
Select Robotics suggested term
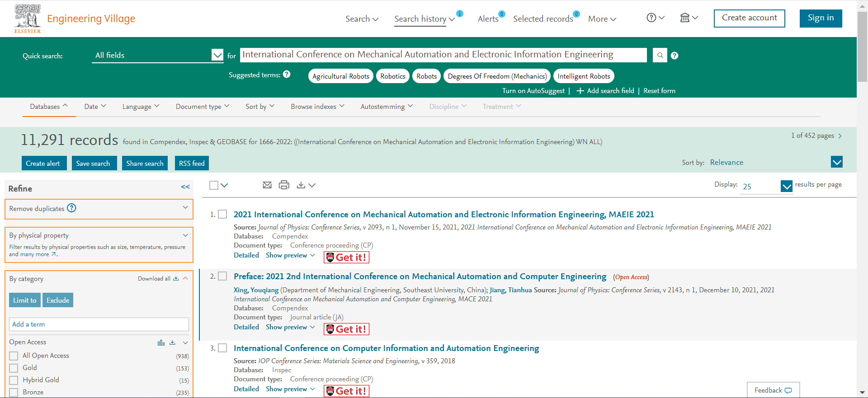tap(393, 76)
